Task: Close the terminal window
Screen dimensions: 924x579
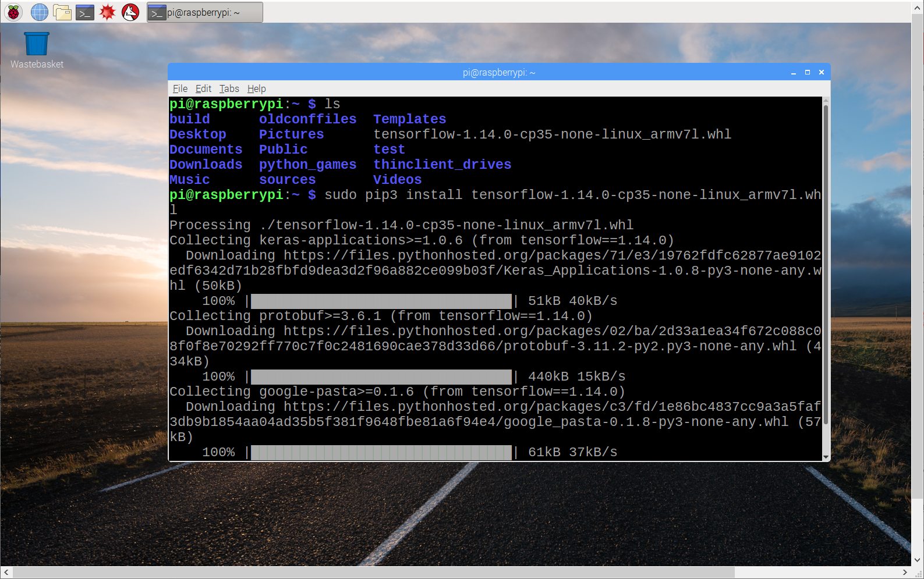Action: 822,73
